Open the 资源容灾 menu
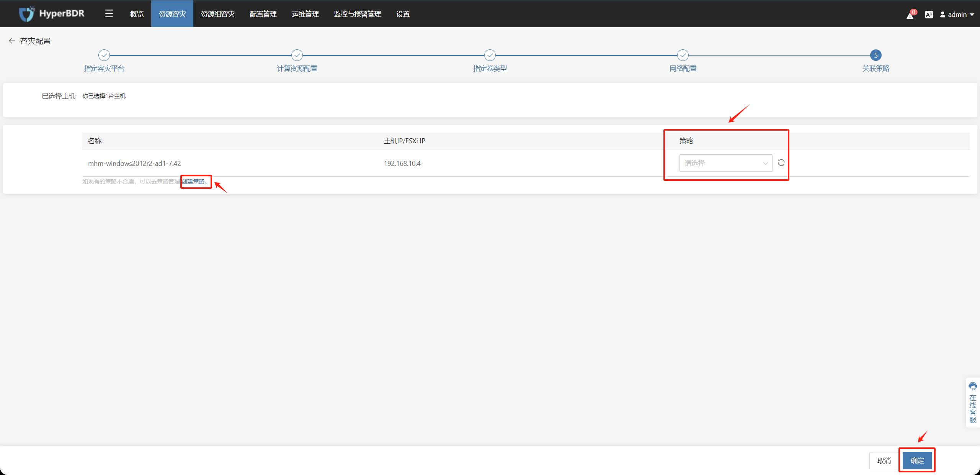The width and height of the screenshot is (980, 475). click(172, 14)
